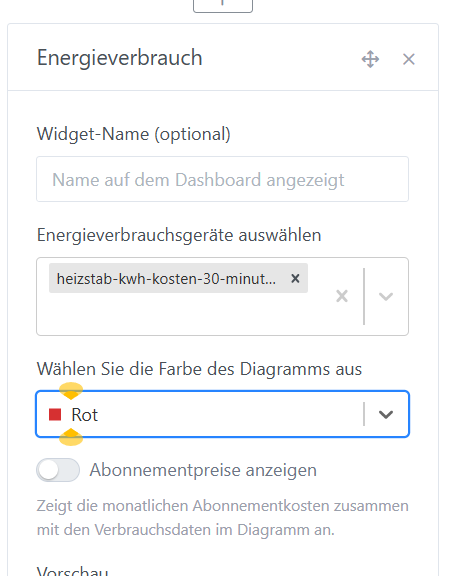456x576 pixels.
Task: Expand the Energieverbrauchsgeräte dropdown chevron
Action: pos(386,296)
